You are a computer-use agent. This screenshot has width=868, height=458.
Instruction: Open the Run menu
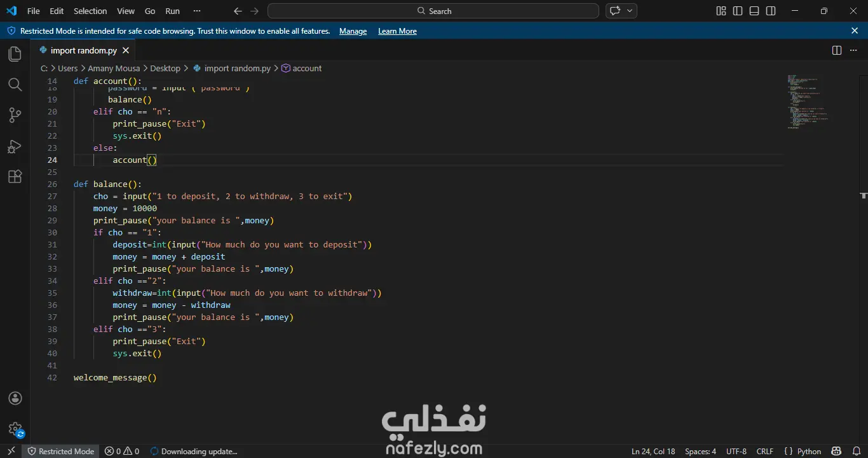coord(172,11)
